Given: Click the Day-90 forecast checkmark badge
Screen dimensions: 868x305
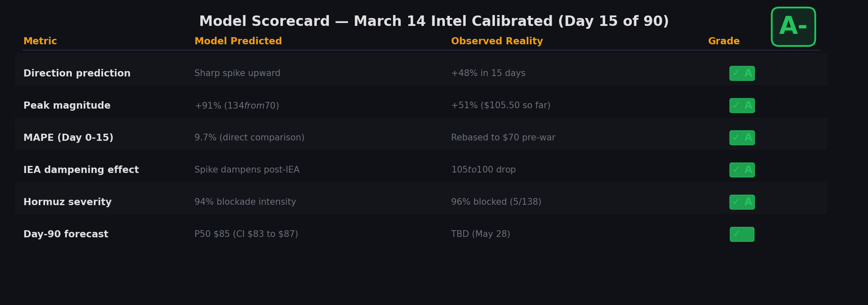Looking at the screenshot, I should click(742, 234).
